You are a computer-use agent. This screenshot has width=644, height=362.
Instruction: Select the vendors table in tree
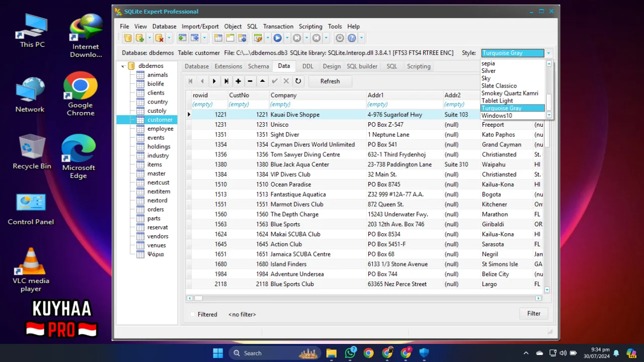click(x=157, y=236)
